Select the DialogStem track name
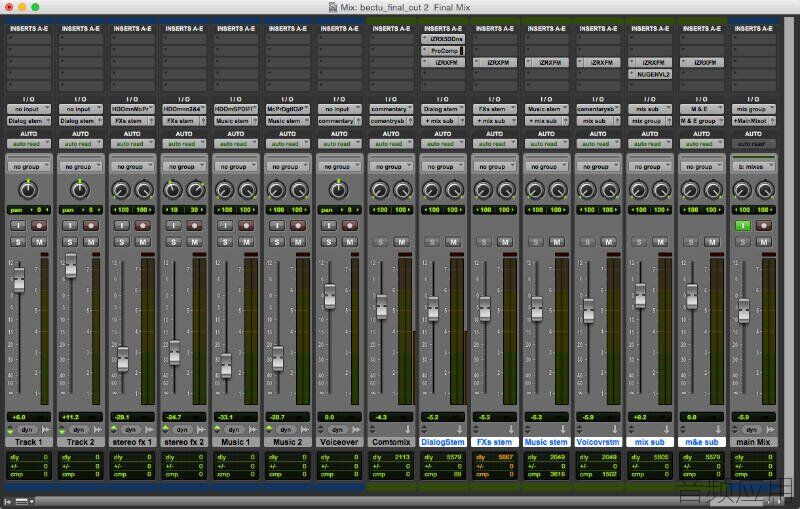Screen dimensions: 800x509 (443, 442)
